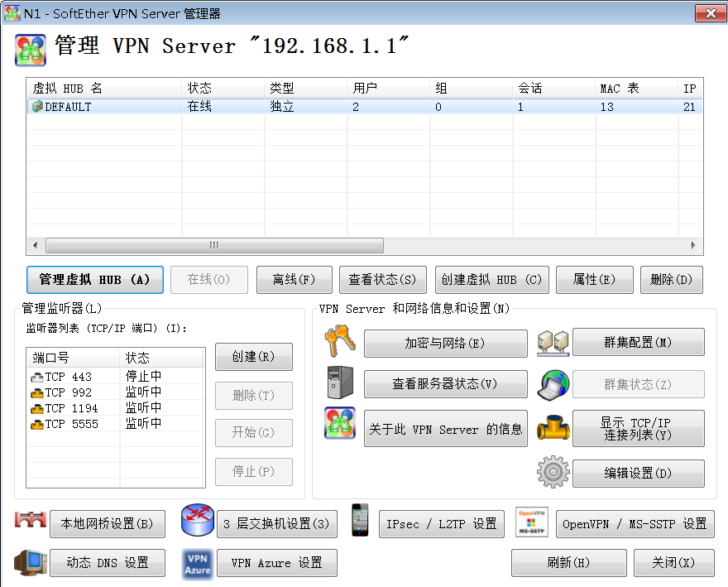This screenshot has height=587, width=728.
Task: Click the large SoftEther header logo
Action: 30,50
